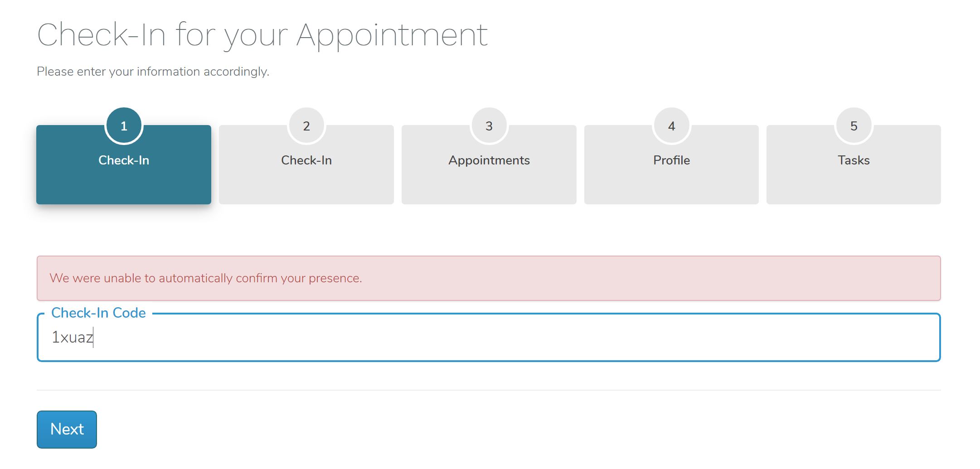Select step 1 Check-In circle
This screenshot has height=469, width=980.
click(123, 126)
